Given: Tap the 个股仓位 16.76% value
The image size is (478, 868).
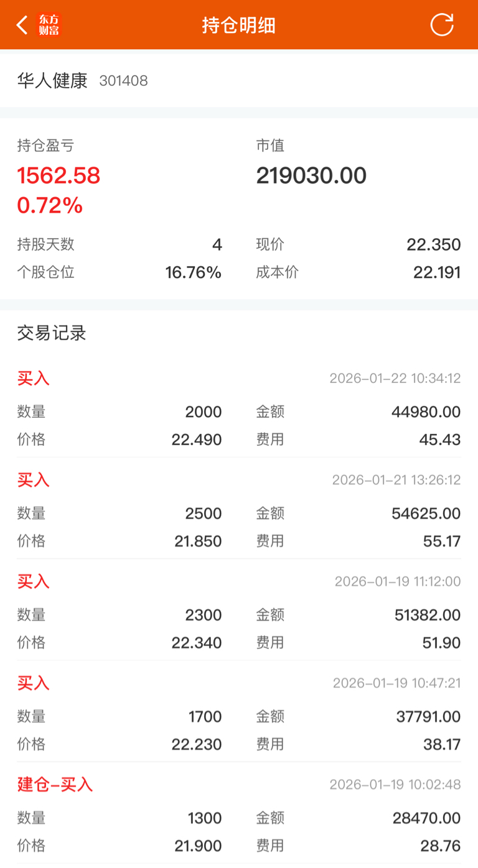Looking at the screenshot, I should tap(193, 272).
